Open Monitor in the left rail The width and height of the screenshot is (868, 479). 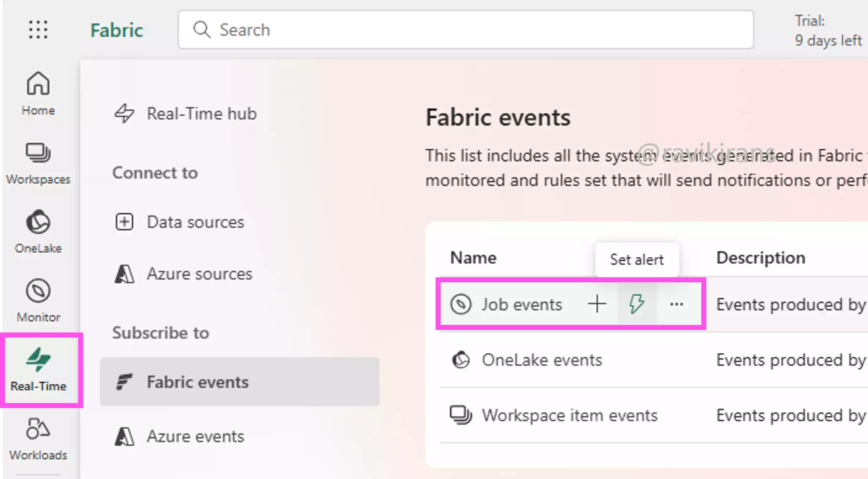(x=38, y=301)
